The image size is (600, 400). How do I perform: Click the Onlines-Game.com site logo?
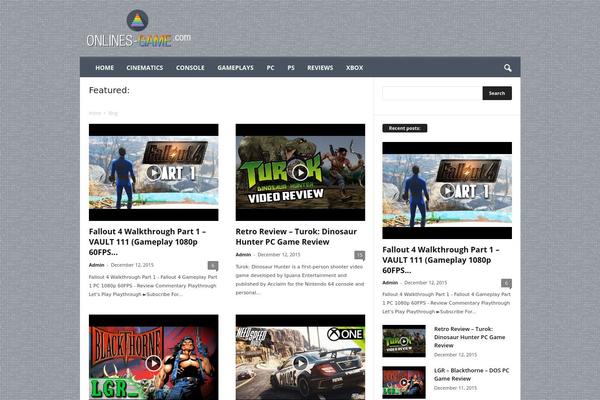pos(139,29)
